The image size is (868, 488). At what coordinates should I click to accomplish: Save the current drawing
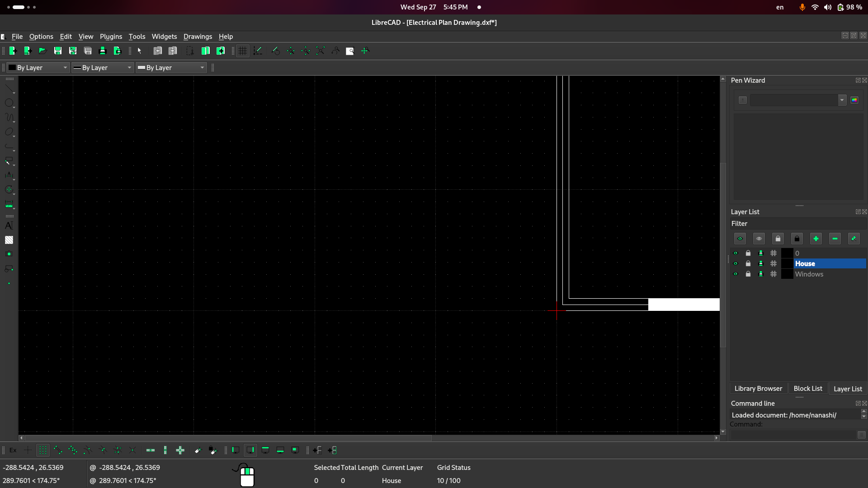pos(58,51)
